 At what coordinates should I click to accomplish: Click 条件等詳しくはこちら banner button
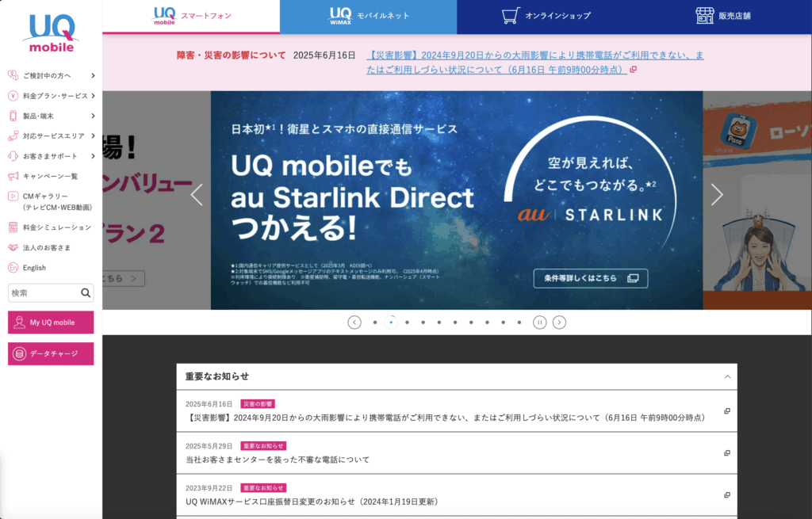pos(591,278)
